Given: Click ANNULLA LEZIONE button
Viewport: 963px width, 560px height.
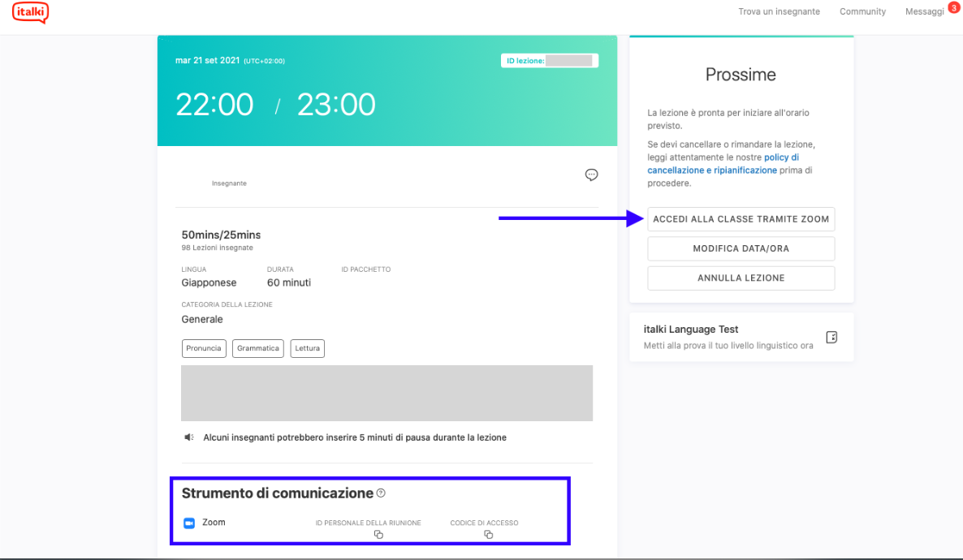Looking at the screenshot, I should 741,278.
